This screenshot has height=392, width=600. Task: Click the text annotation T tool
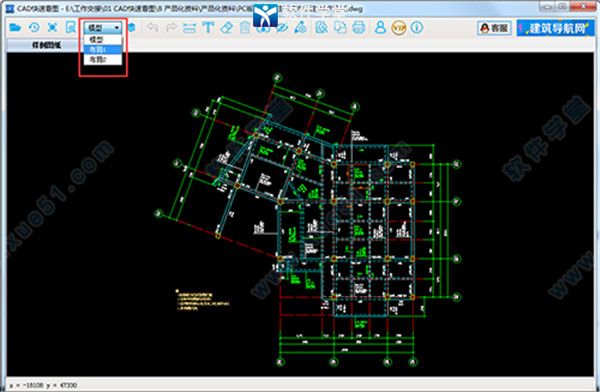click(208, 28)
